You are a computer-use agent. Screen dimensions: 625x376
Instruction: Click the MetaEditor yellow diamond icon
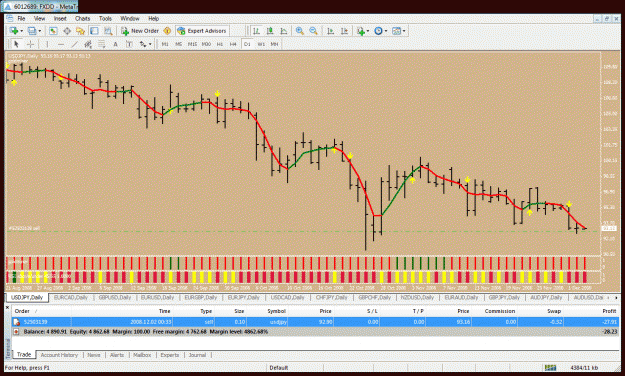click(x=167, y=31)
